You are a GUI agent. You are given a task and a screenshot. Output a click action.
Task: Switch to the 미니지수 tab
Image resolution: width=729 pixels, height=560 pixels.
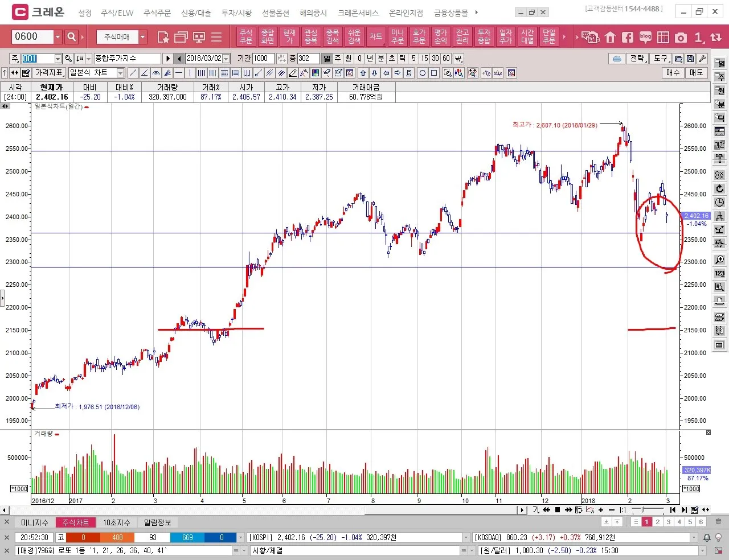point(35,522)
